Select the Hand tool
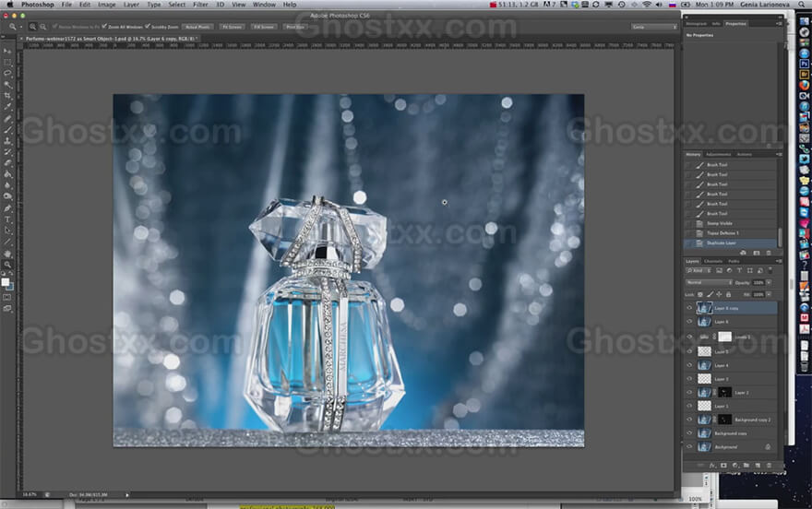 click(x=7, y=254)
